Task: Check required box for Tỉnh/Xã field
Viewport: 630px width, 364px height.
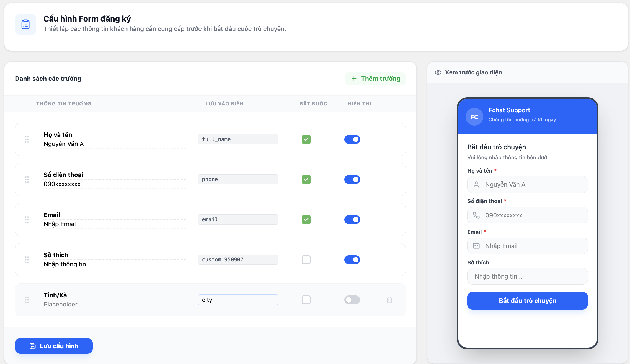Action: (306, 300)
